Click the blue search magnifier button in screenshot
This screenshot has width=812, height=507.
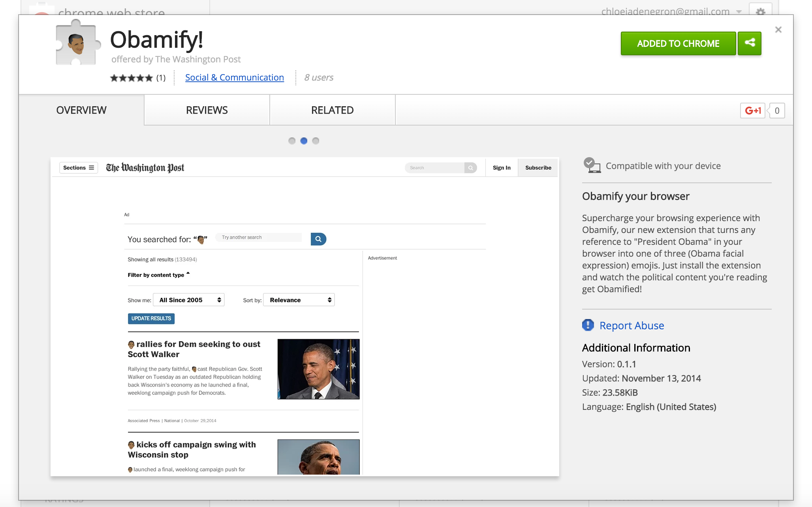point(318,239)
